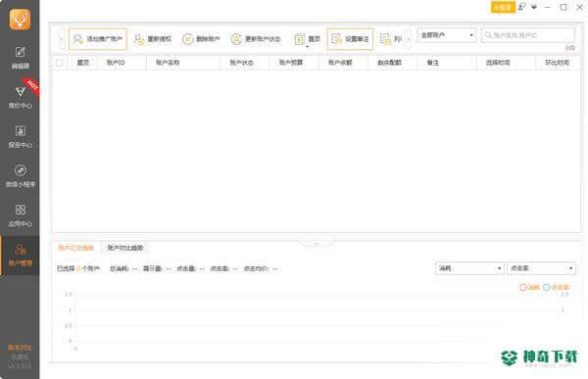Collapse the bottom panel via center handle
This screenshot has width=588, height=379.
317,243
